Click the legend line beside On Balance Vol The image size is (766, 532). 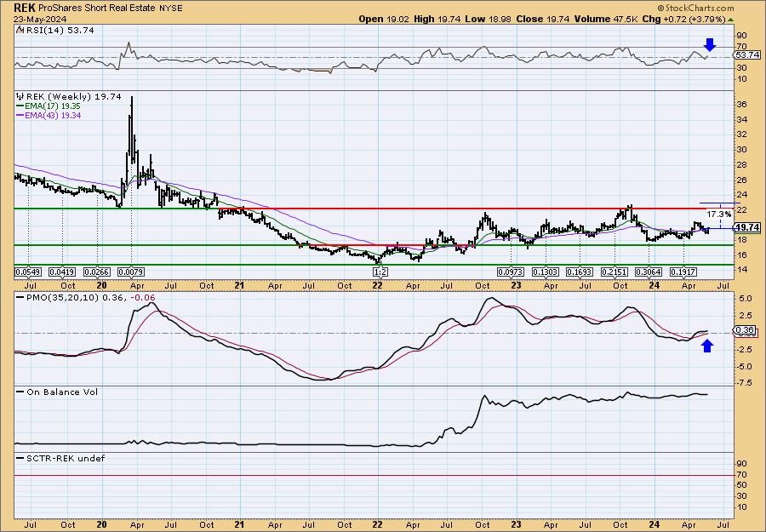pos(20,392)
